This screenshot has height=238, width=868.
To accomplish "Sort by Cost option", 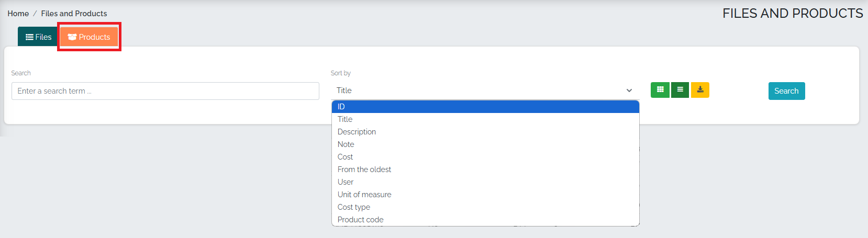I will [x=485, y=157].
